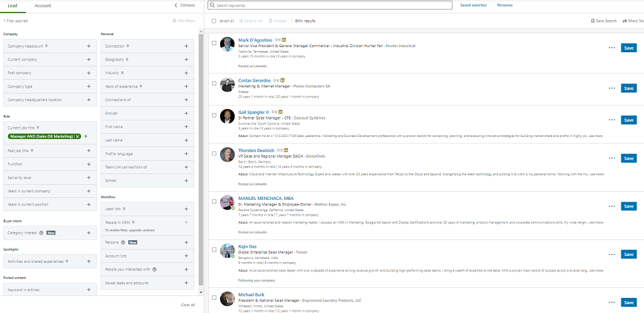Click the filter panel vertical scrollbar
Image resolution: width=644 pixels, height=313 pixels.
click(201, 160)
